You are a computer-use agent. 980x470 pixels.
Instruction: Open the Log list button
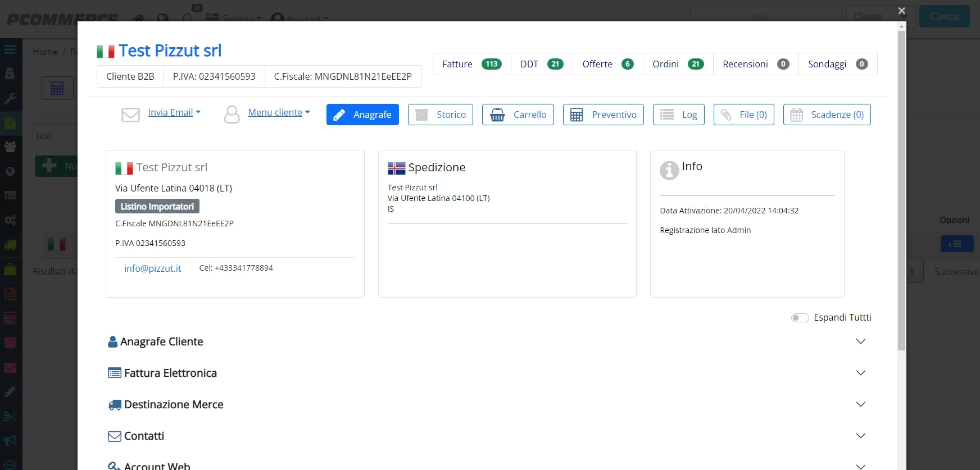click(x=678, y=115)
